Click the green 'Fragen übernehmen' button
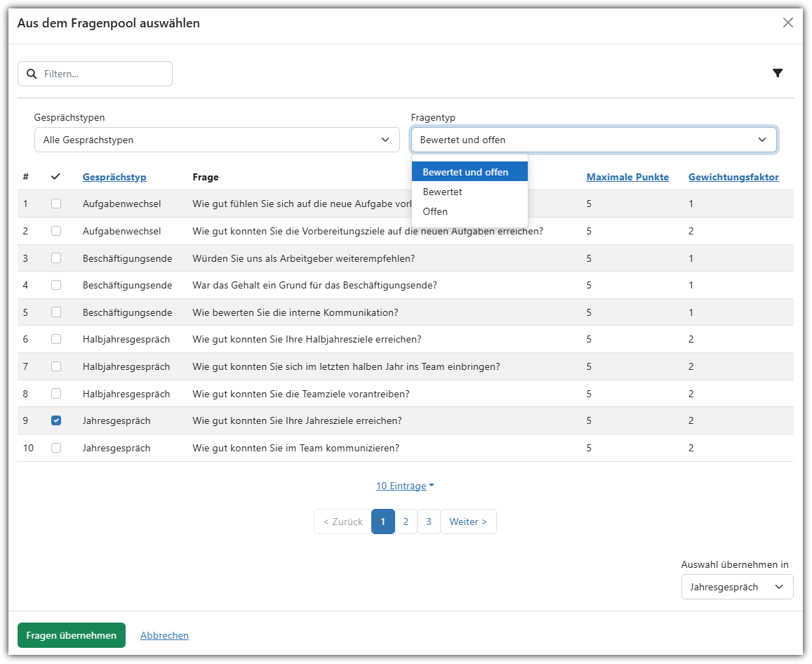 (x=72, y=635)
